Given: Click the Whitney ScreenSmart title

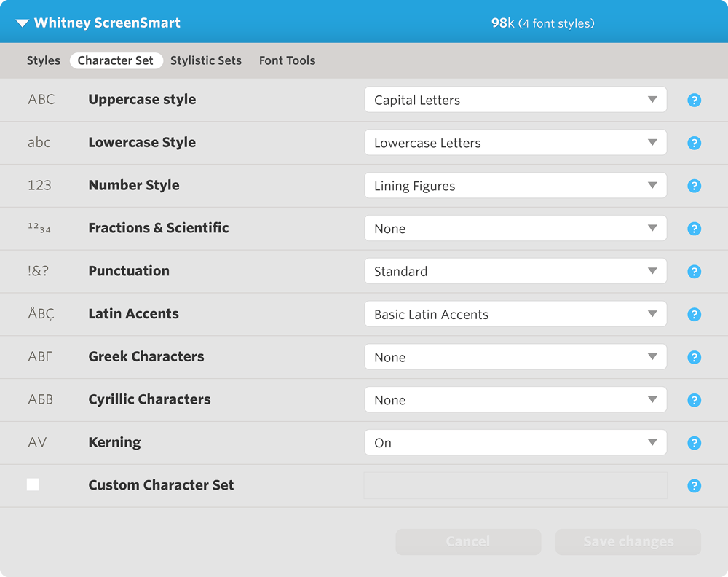Looking at the screenshot, I should (107, 23).
